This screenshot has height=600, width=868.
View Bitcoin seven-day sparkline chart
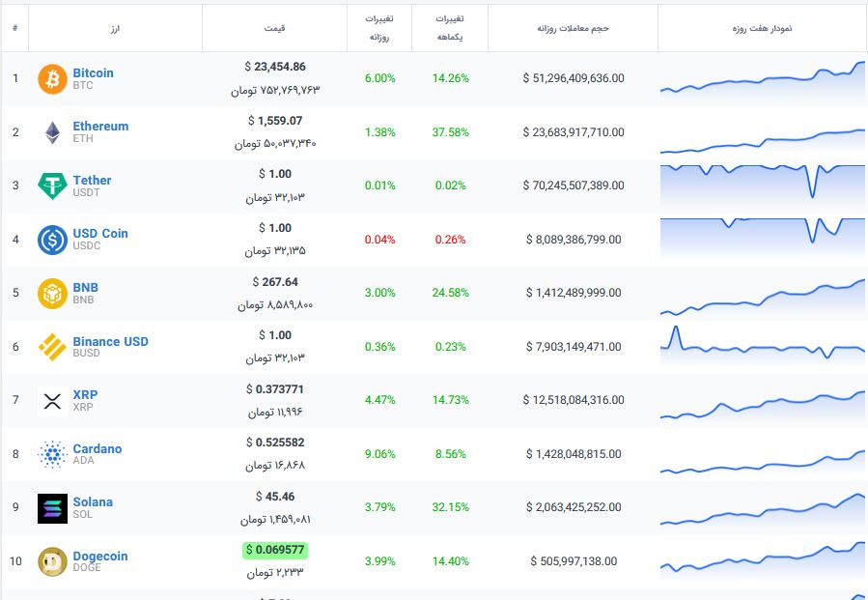coord(762,80)
